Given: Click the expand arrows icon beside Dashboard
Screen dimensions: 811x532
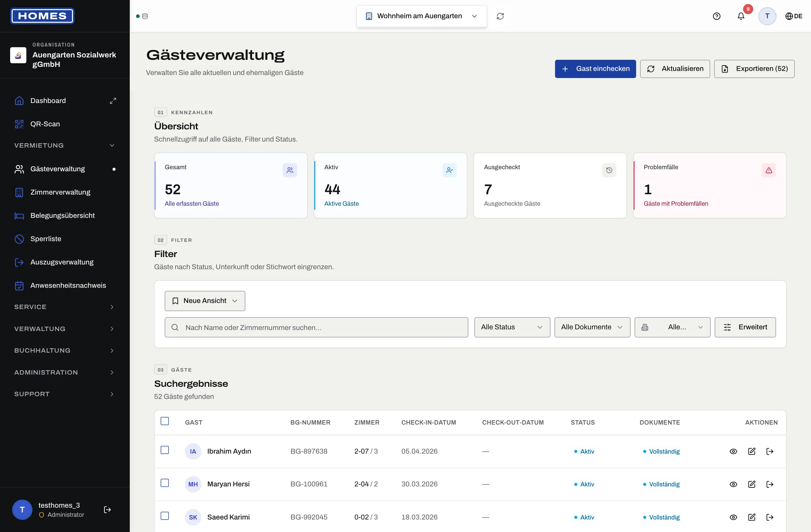Looking at the screenshot, I should point(113,101).
